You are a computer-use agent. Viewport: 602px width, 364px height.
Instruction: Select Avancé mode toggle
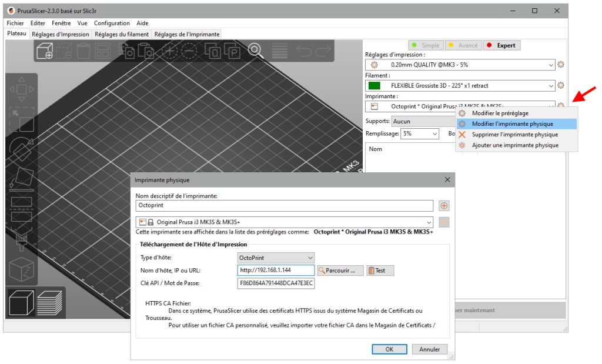(x=463, y=45)
